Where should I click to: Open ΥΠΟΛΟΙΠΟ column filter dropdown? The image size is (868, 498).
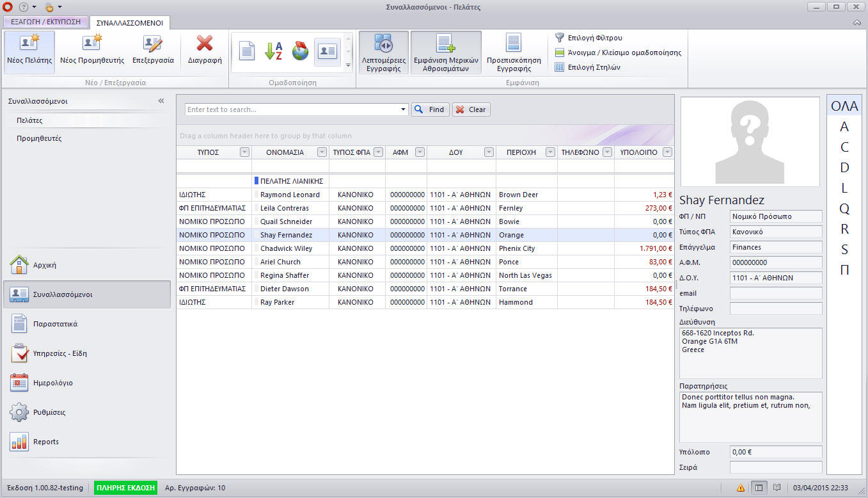pos(668,152)
